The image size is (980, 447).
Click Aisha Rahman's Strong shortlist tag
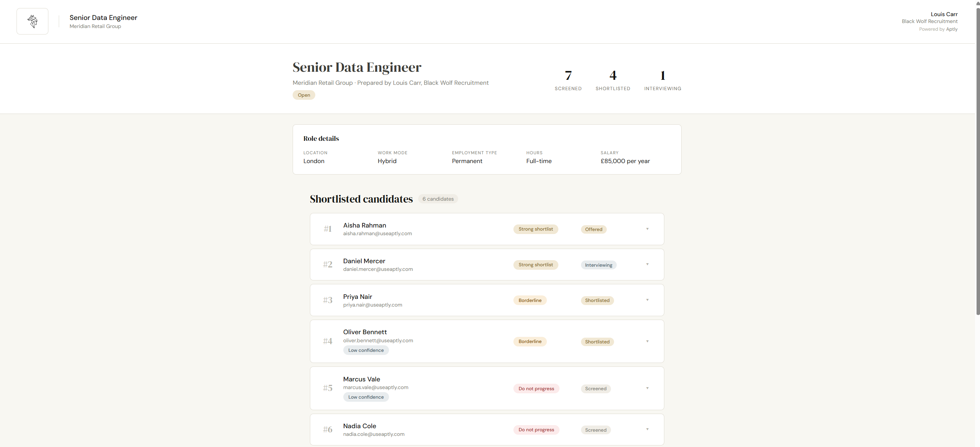tap(536, 229)
